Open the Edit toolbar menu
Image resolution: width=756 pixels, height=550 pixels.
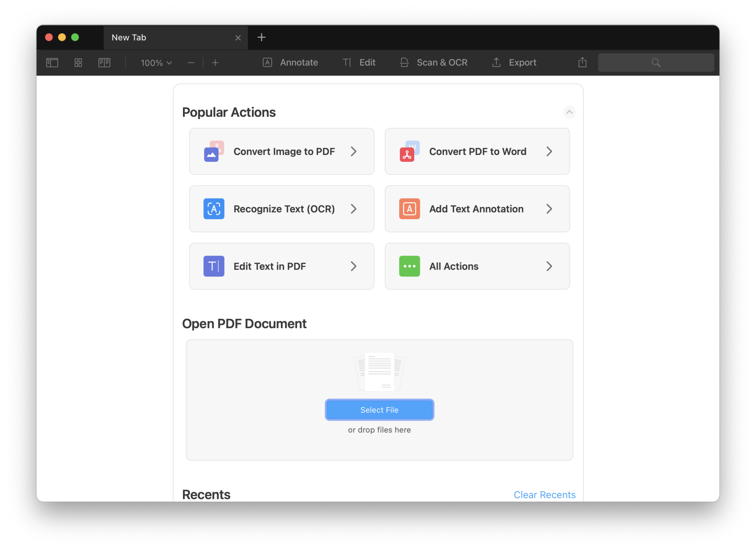click(x=359, y=63)
